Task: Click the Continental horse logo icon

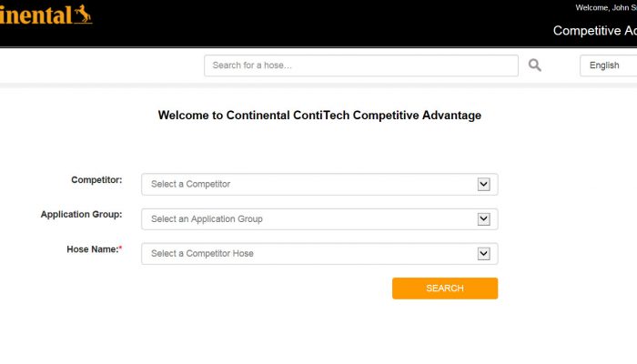Action: coord(83,14)
